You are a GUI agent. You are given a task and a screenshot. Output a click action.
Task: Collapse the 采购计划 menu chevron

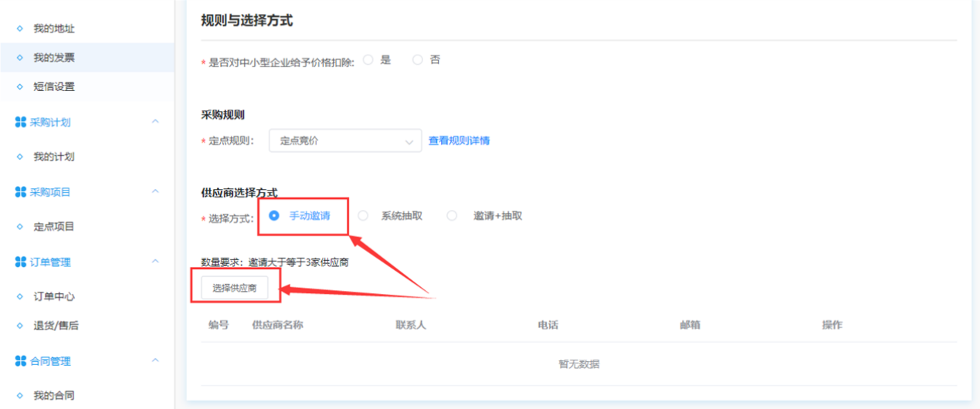155,122
